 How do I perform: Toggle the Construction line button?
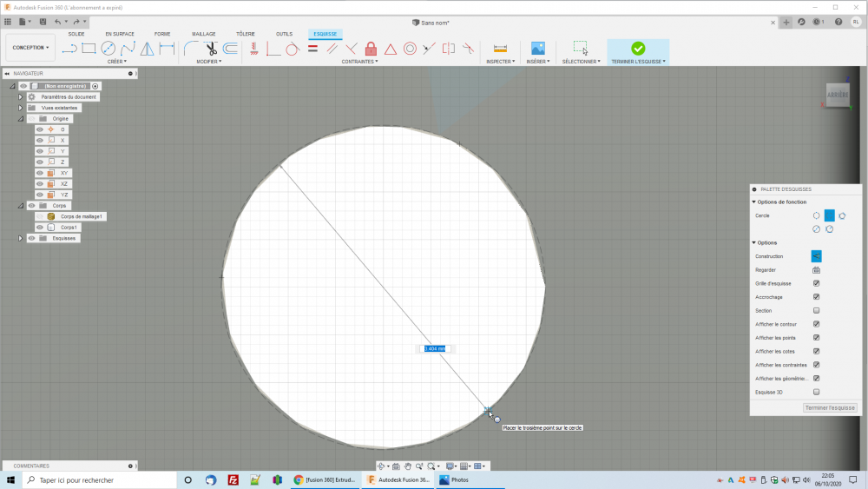[816, 256]
